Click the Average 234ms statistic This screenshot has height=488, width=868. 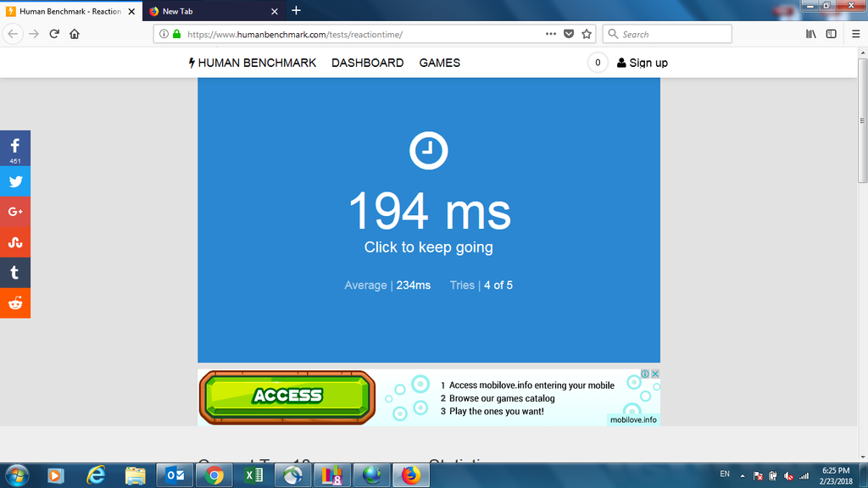click(387, 285)
